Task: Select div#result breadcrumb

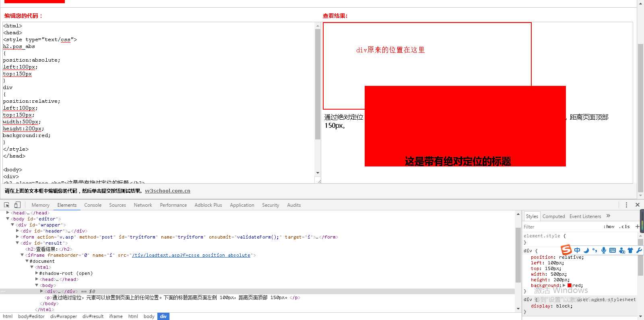Action: point(93,316)
